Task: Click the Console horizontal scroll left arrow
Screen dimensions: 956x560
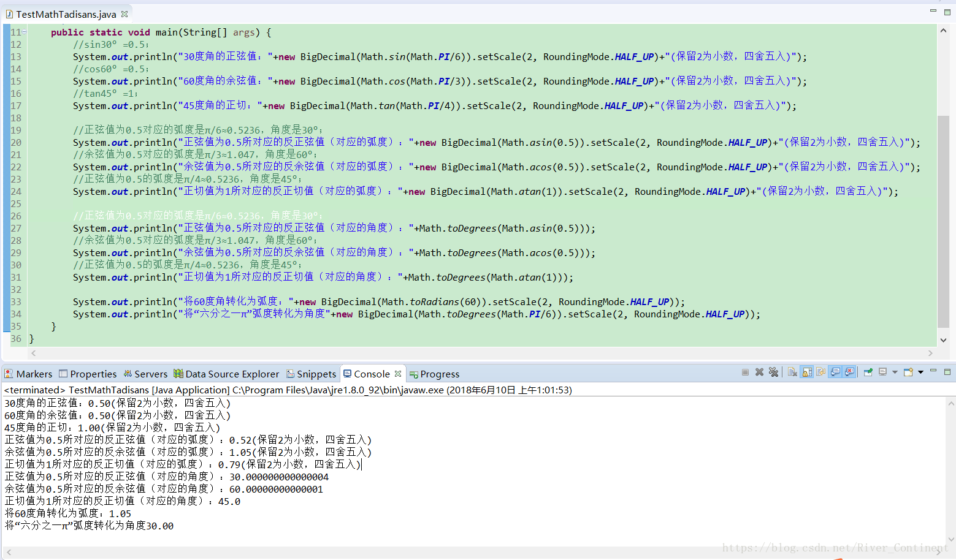Action: [9, 552]
